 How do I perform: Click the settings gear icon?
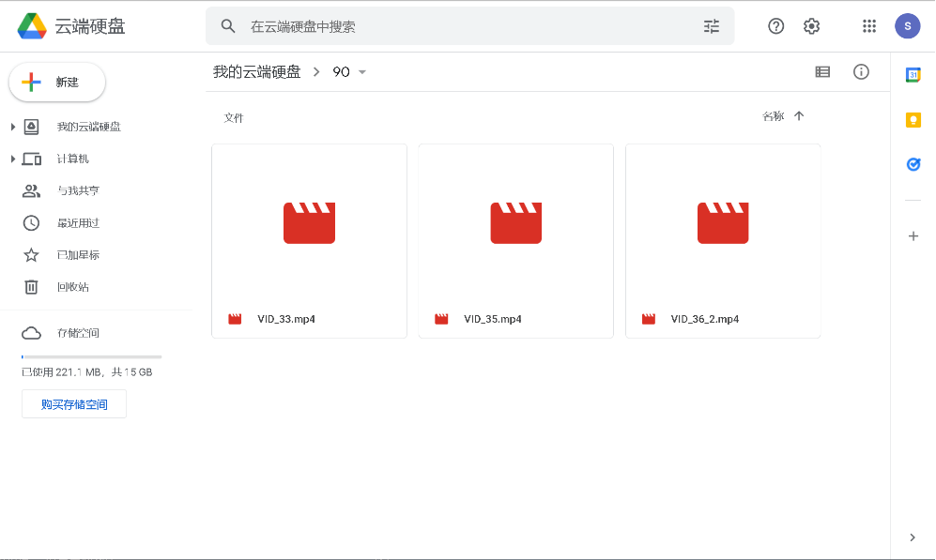[x=811, y=26]
